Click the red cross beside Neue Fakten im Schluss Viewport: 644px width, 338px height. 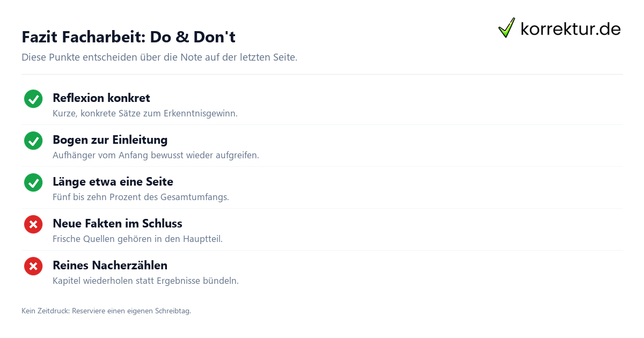point(33,224)
